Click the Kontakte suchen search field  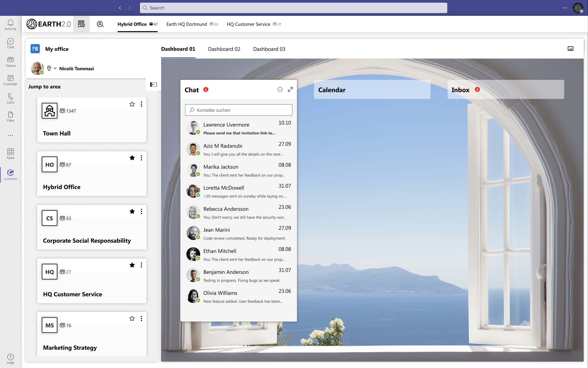(238, 110)
